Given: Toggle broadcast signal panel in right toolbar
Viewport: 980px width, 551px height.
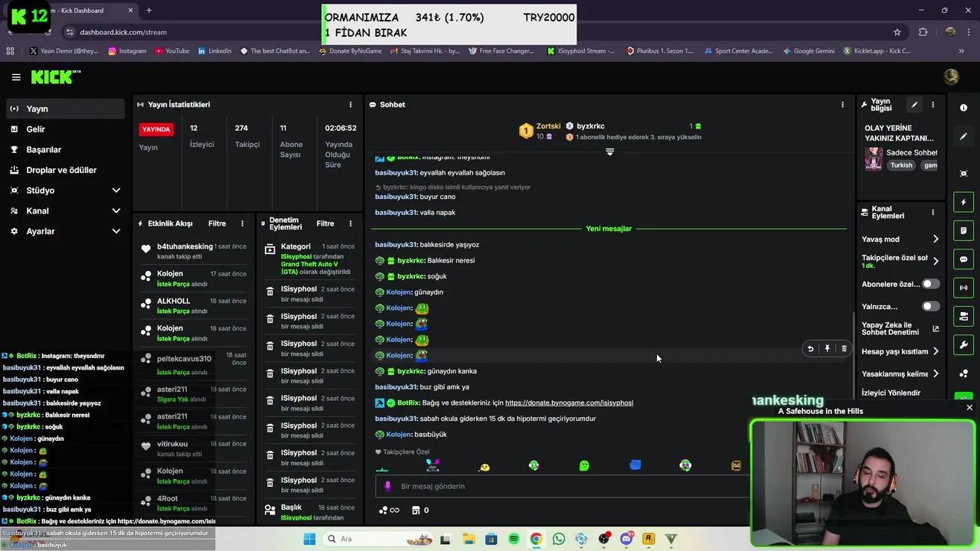Looking at the screenshot, I should coord(963,288).
